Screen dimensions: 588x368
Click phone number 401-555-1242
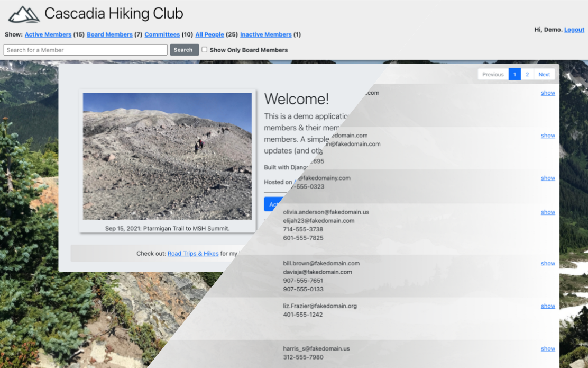pos(303,315)
